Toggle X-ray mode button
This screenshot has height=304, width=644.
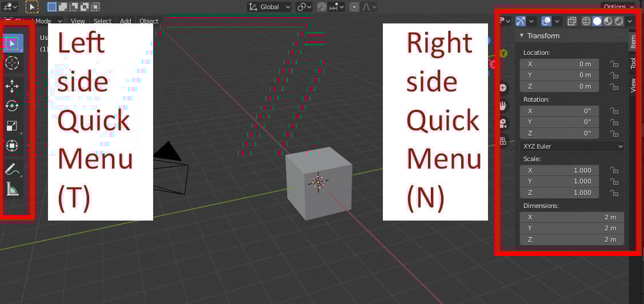(x=571, y=21)
